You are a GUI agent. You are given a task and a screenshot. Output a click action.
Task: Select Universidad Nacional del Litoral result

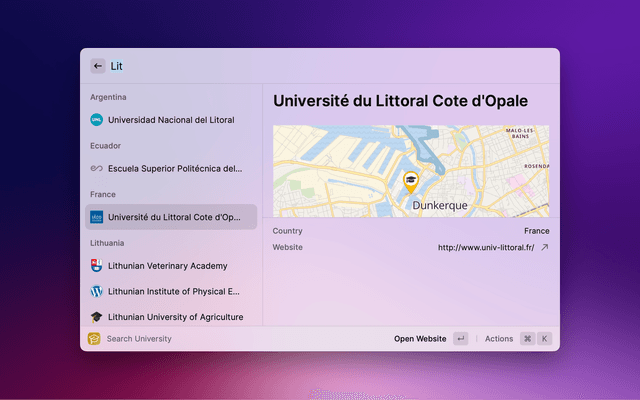click(x=171, y=120)
